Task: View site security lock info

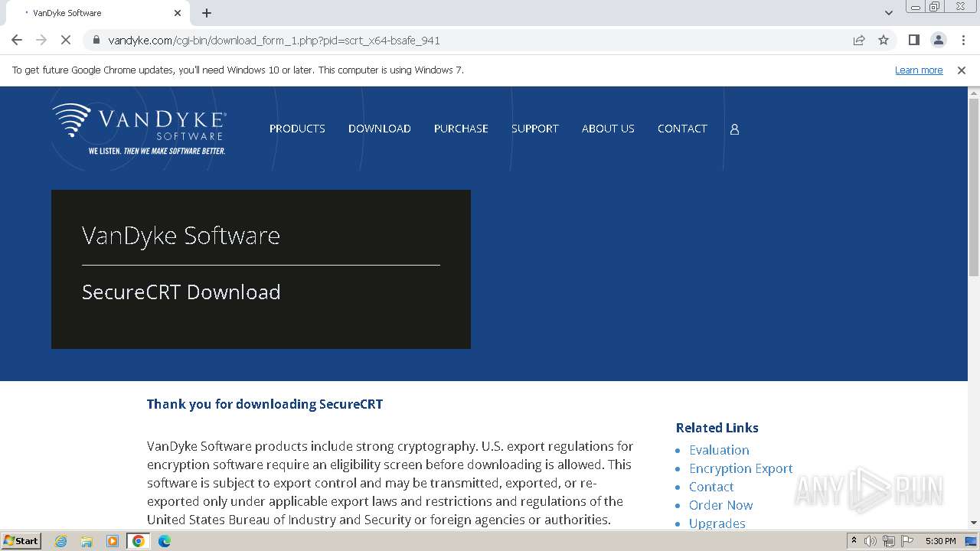Action: tap(96, 40)
